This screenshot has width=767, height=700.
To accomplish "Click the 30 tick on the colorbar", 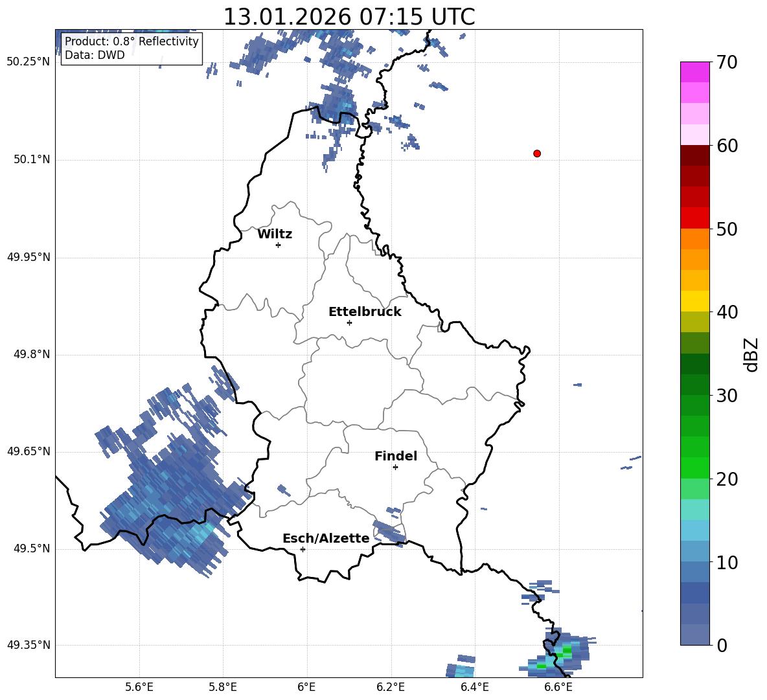I will pyautogui.click(x=727, y=396).
